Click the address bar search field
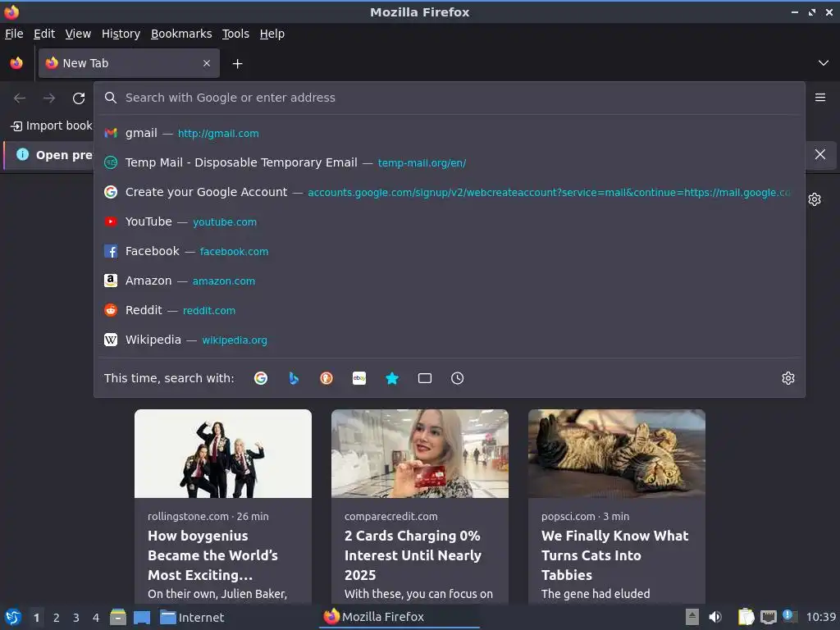840x630 pixels. click(449, 98)
